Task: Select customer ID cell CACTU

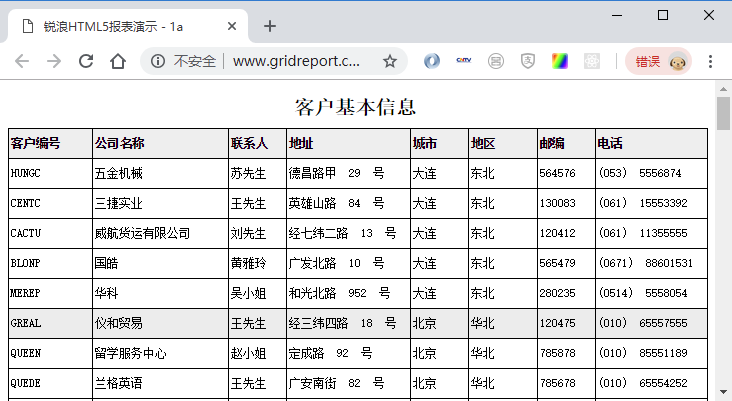Action: click(50, 233)
